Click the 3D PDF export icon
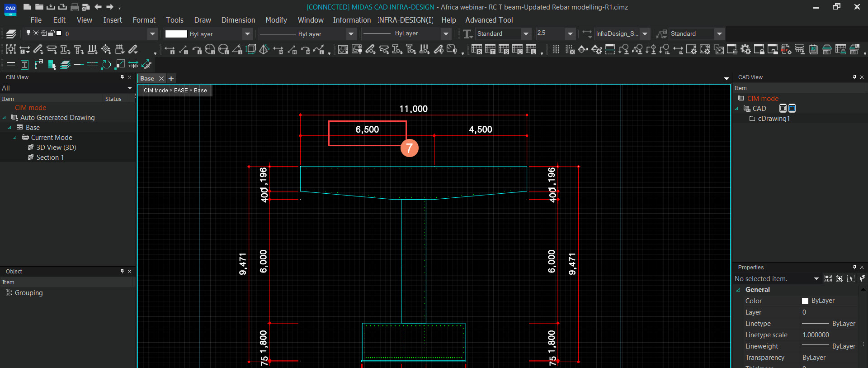 (786, 49)
